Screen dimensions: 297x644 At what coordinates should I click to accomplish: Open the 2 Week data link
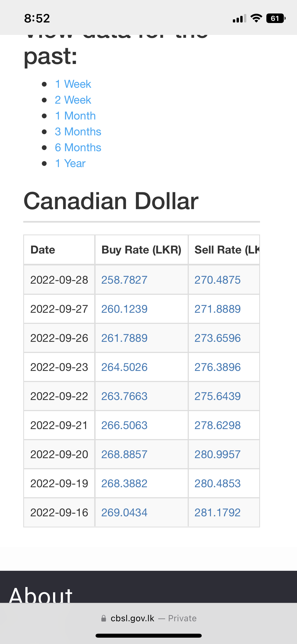coord(73,100)
